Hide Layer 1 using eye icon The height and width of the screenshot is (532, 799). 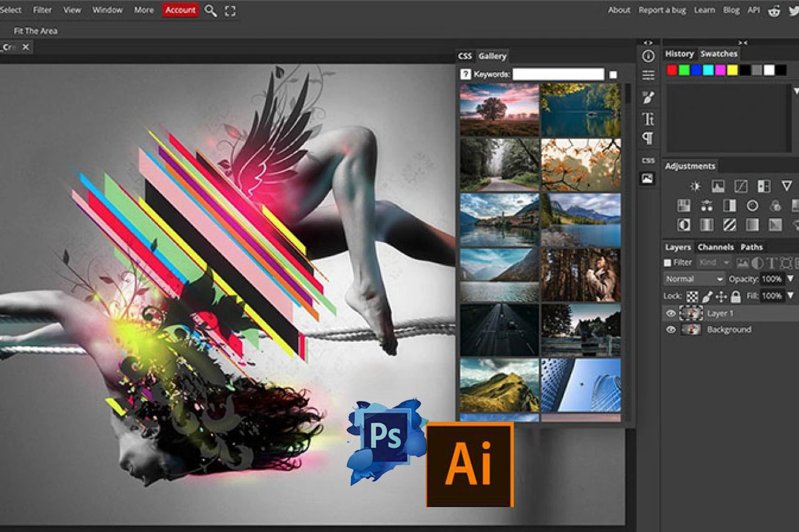tap(671, 313)
